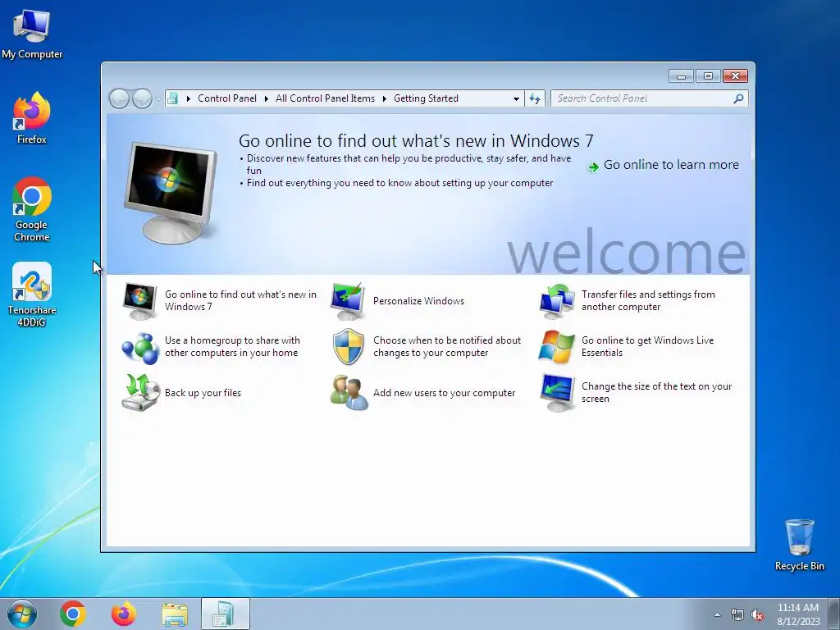Click the Transfer files and settings icon
The image size is (840, 630).
point(557,301)
